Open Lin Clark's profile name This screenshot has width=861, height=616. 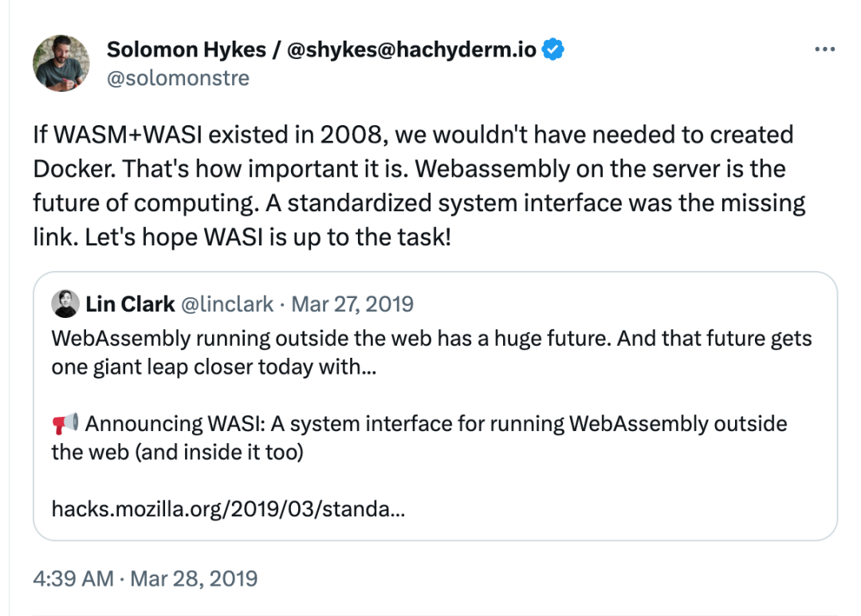[130, 304]
